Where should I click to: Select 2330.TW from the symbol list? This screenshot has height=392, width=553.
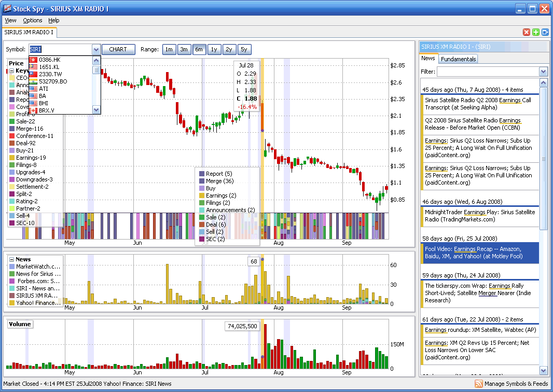(61, 74)
